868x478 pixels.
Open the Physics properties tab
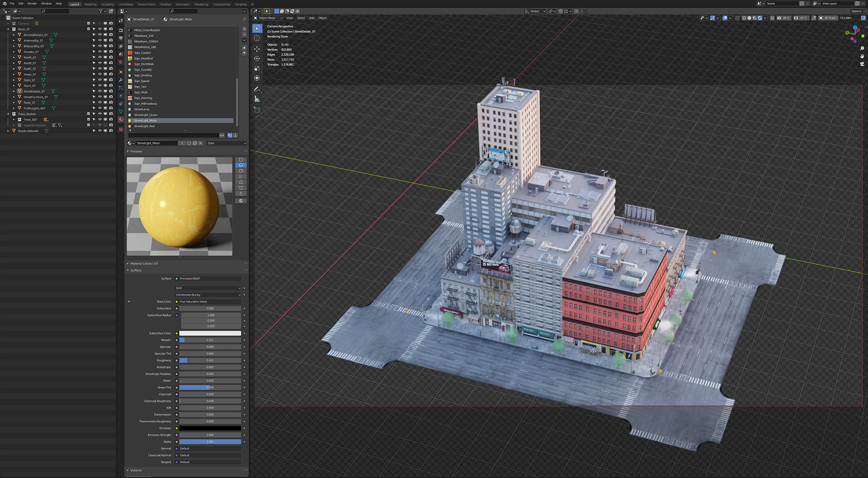click(x=121, y=96)
